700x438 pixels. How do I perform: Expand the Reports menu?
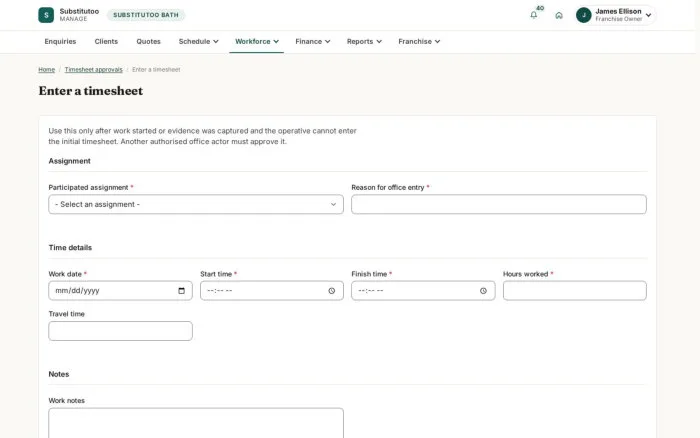(x=364, y=42)
